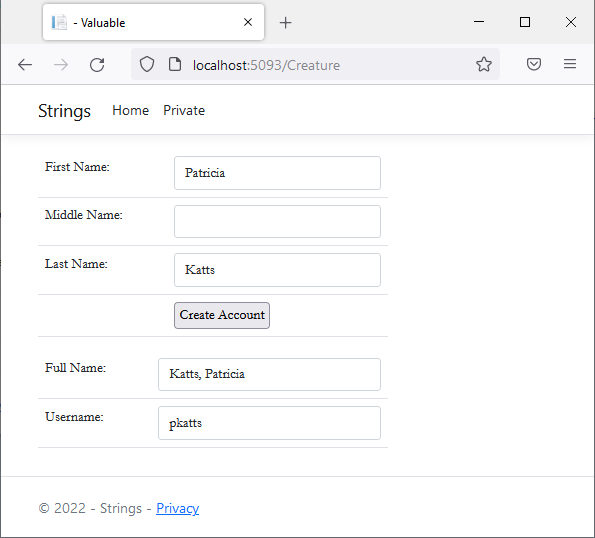
Task: Open the shield tracking protection icon
Action: tap(147, 64)
